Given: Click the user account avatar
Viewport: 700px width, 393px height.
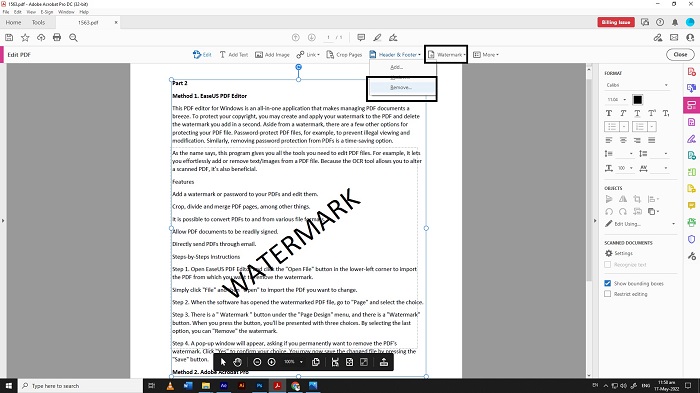Looking at the screenshot, I should point(690,22).
